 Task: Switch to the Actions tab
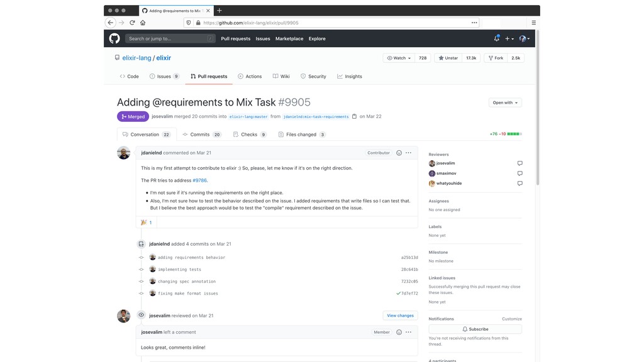click(250, 76)
